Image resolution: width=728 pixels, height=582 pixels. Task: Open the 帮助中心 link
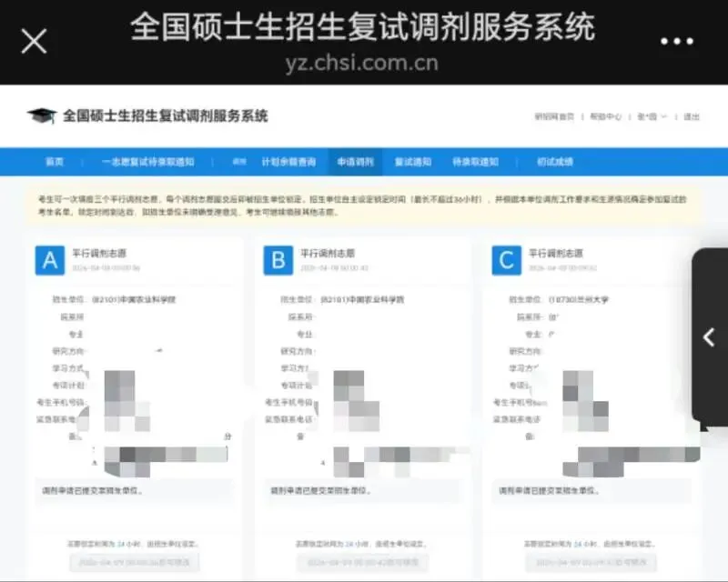[605, 116]
